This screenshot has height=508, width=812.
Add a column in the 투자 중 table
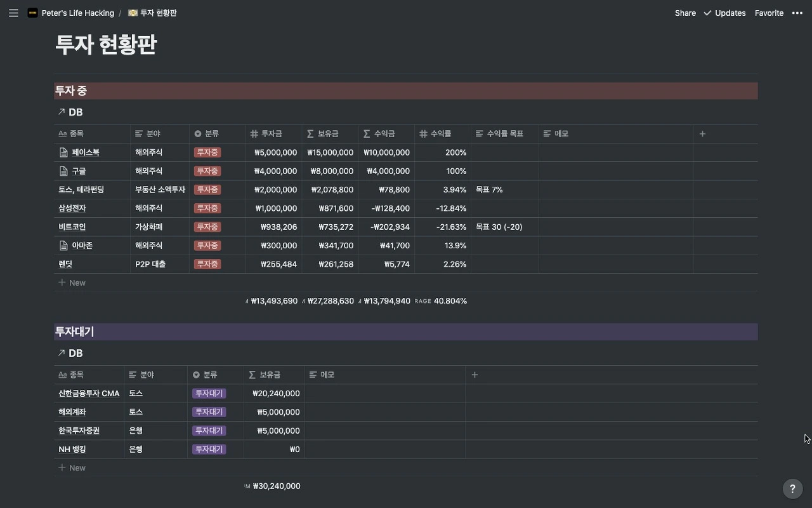(702, 134)
